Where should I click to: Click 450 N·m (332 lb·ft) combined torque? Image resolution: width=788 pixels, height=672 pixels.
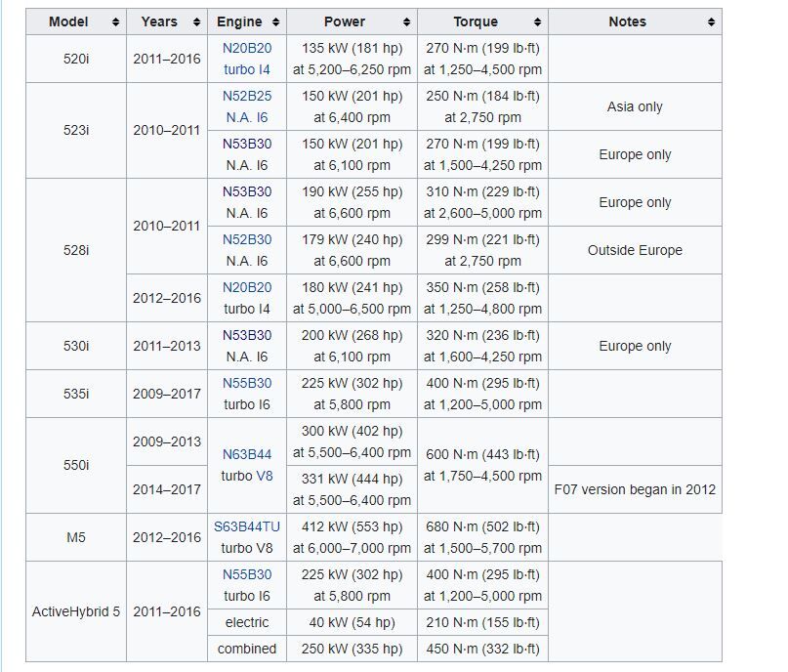point(482,649)
